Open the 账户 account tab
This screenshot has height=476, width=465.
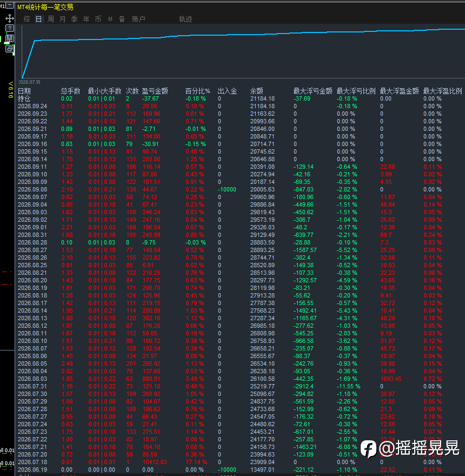[x=138, y=19]
